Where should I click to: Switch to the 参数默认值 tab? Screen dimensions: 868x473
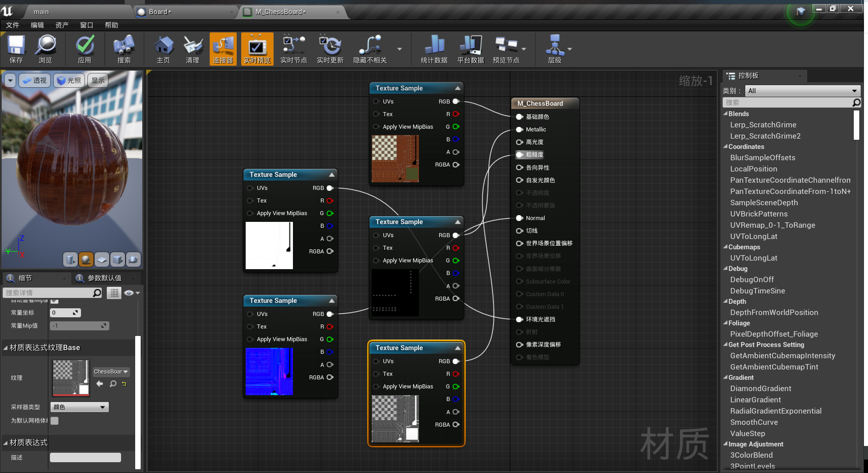click(104, 278)
